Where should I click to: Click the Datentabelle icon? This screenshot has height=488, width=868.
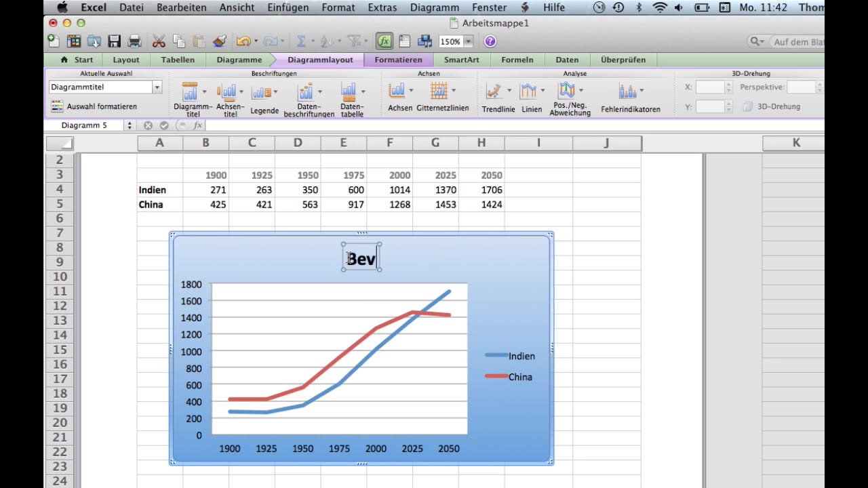pyautogui.click(x=349, y=91)
